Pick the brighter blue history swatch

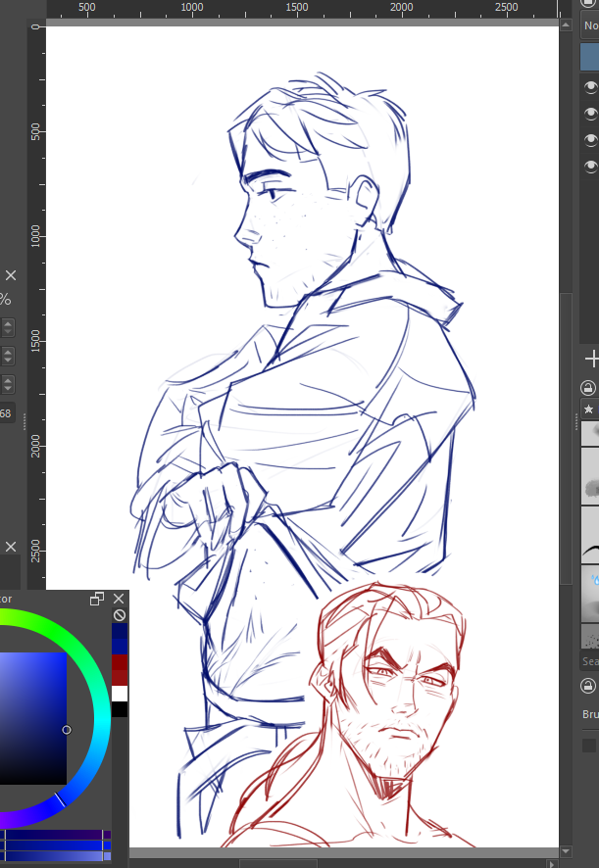120,646
